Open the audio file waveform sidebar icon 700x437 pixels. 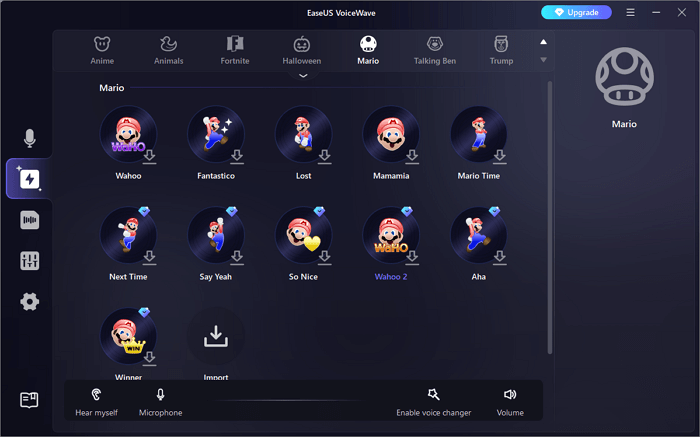point(29,220)
